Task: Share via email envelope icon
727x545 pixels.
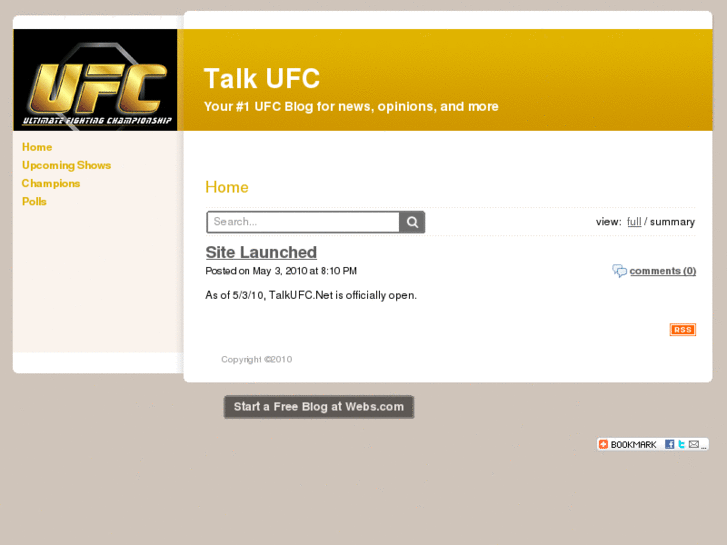Action: coord(694,444)
